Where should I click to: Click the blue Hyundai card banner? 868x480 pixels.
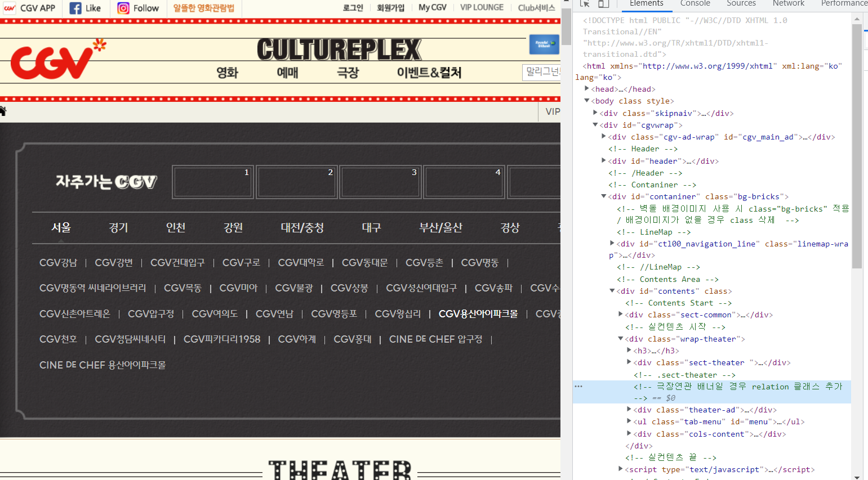544,44
